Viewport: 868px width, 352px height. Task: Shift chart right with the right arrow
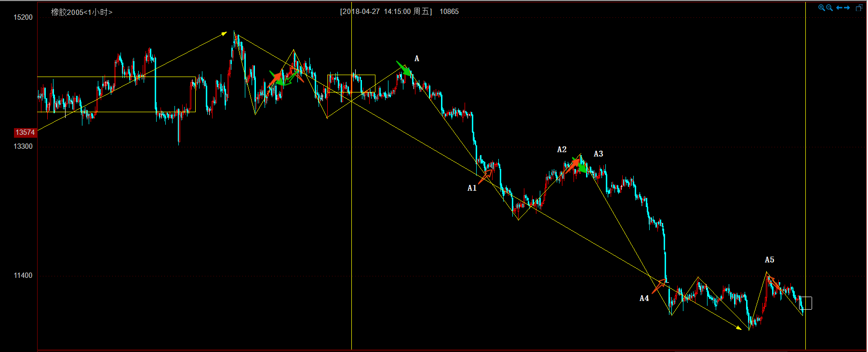pyautogui.click(x=847, y=8)
